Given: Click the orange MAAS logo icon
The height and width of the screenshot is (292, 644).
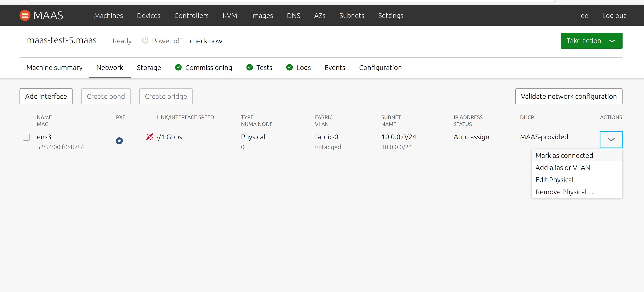Looking at the screenshot, I should 25,16.
